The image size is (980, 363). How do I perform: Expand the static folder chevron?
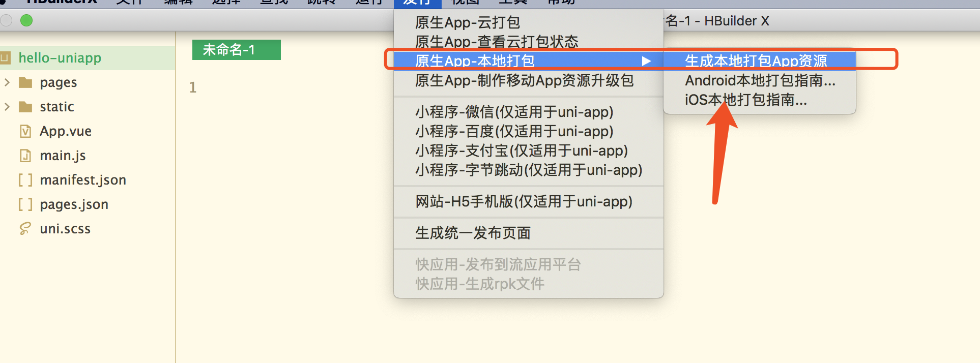[x=7, y=107]
